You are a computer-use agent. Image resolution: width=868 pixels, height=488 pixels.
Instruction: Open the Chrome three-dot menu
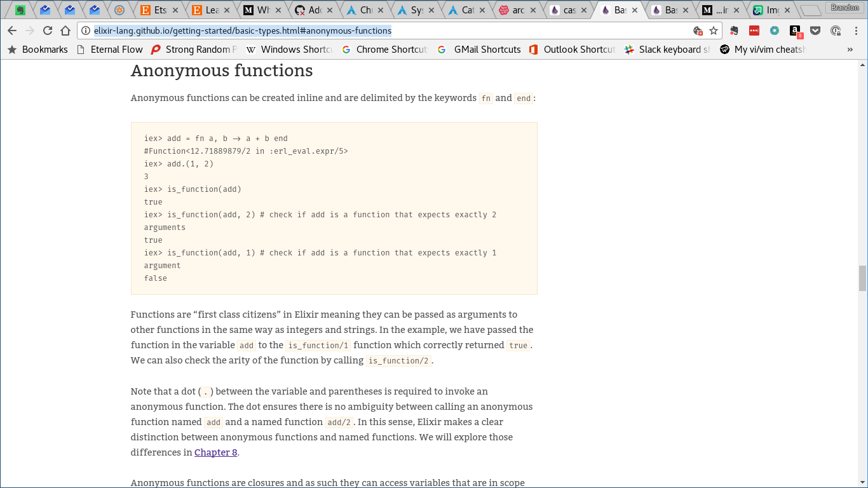[855, 30]
